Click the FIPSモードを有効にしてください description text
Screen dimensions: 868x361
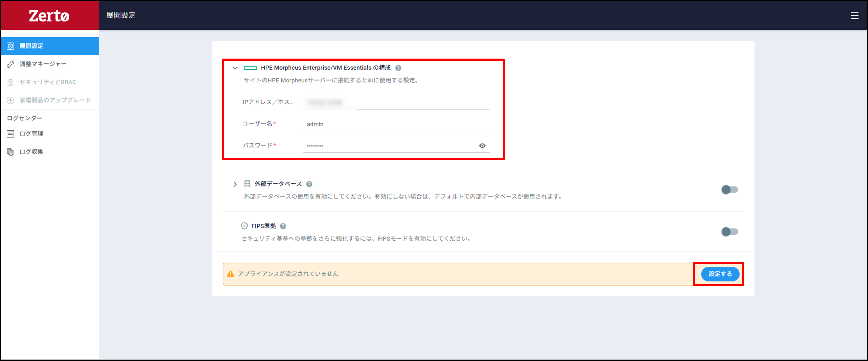pos(356,239)
